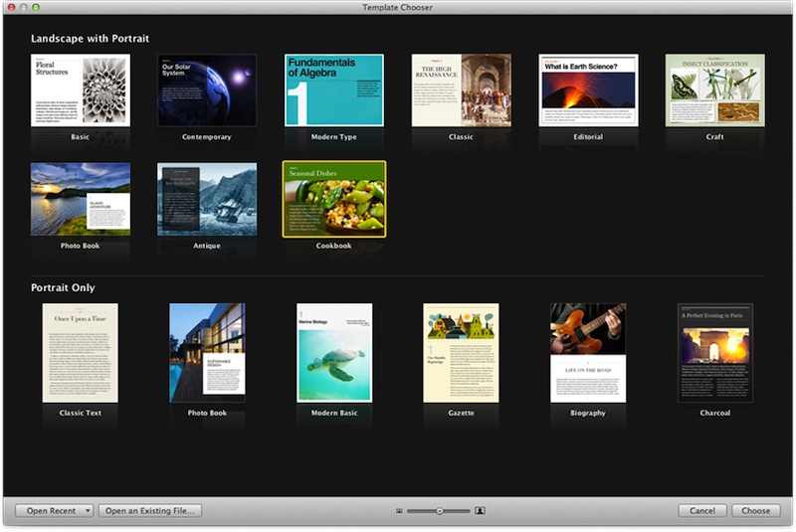Pick the landscape Photo Book template
The height and width of the screenshot is (532, 796).
click(x=80, y=200)
